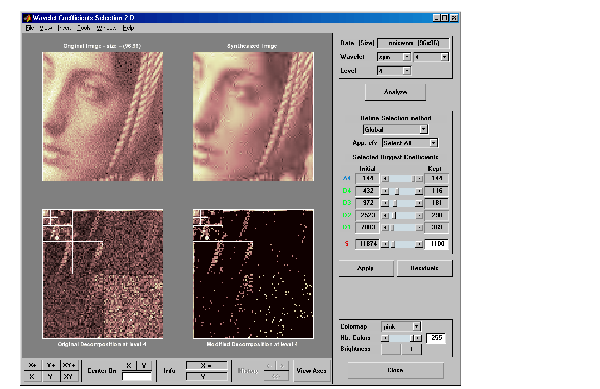Click the XY+ zoom button
The height and width of the screenshot is (389, 600).
click(69, 365)
